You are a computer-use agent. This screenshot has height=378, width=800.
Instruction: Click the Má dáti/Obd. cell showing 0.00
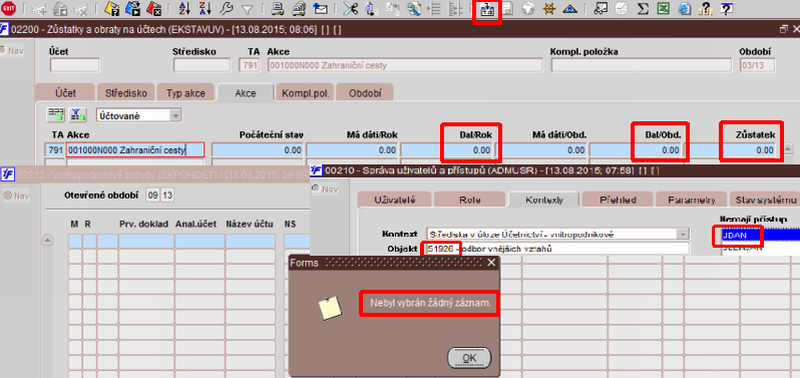(541, 150)
